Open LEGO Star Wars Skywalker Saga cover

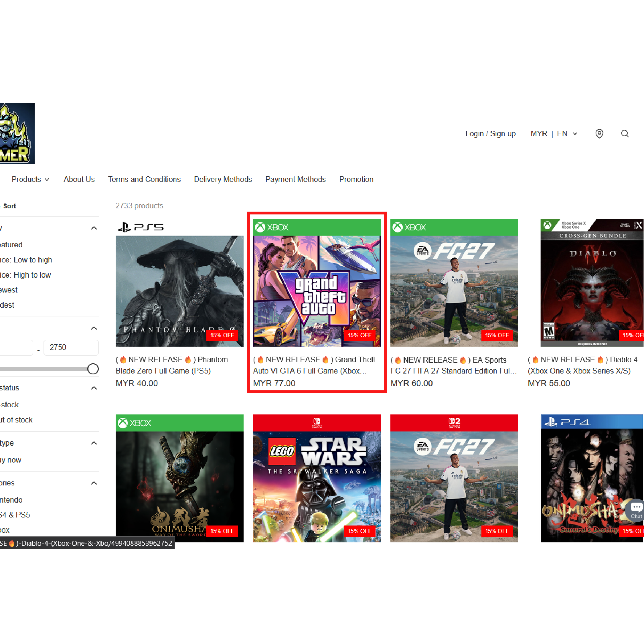point(317,478)
